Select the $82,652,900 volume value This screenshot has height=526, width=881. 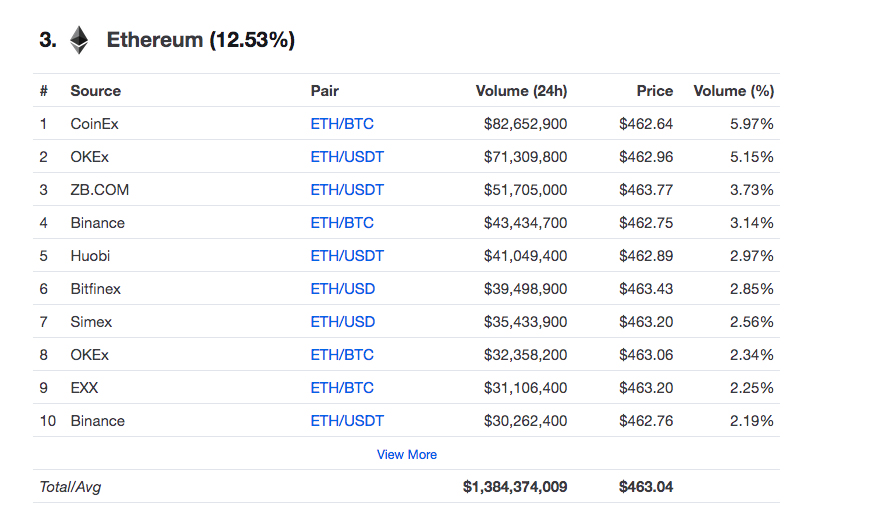[x=525, y=124]
